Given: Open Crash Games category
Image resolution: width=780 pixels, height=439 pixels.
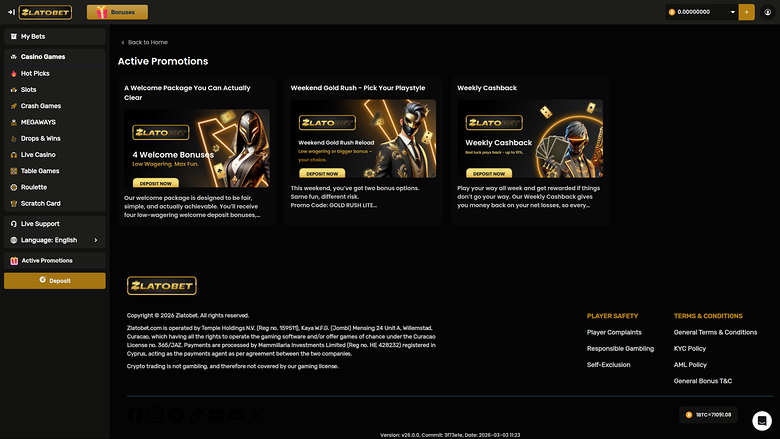Looking at the screenshot, I should (55, 106).
